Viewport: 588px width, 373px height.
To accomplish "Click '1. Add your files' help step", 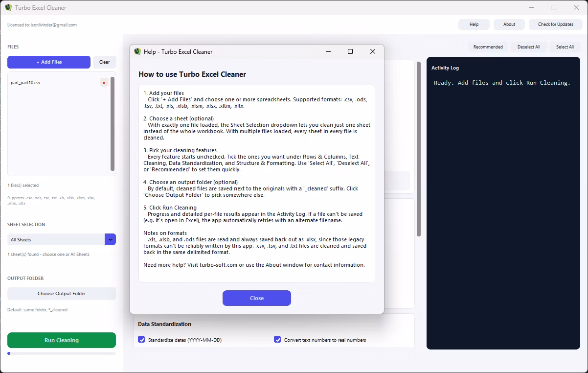I will point(164,93).
